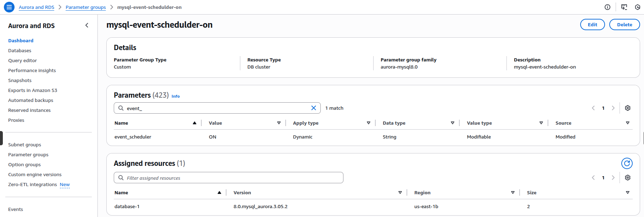Sort assigned resources by Region column
This screenshot has height=217, width=644.
click(x=513, y=192)
